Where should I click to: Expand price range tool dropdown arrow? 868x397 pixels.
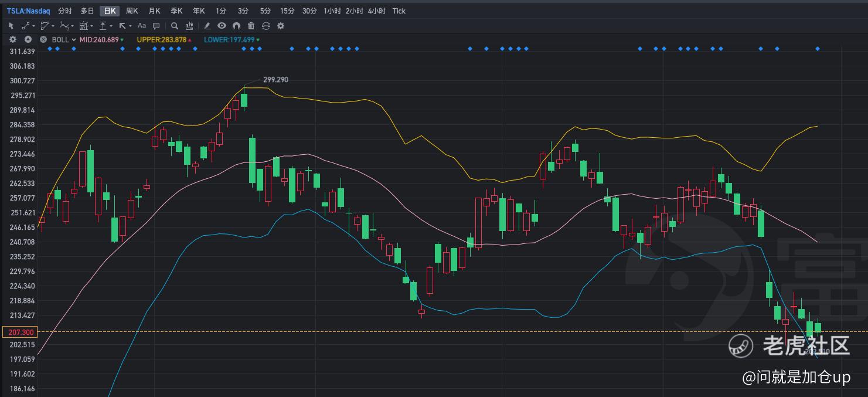pyautogui.click(x=111, y=26)
